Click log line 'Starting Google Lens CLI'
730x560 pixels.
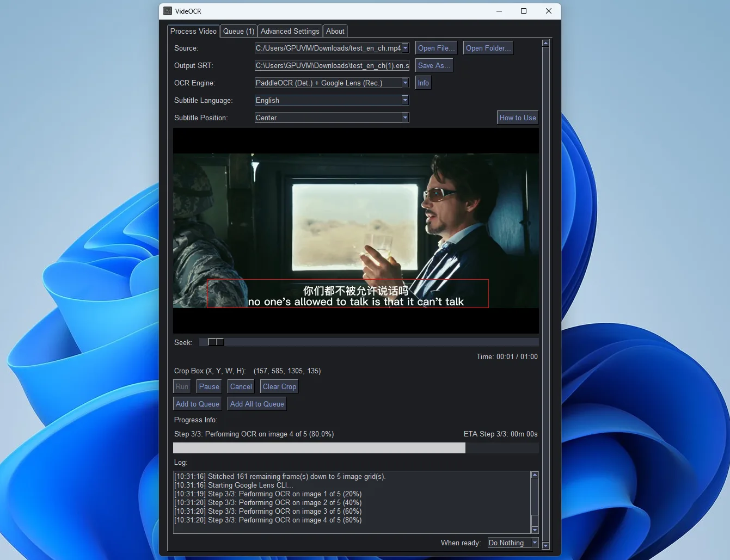(234, 485)
